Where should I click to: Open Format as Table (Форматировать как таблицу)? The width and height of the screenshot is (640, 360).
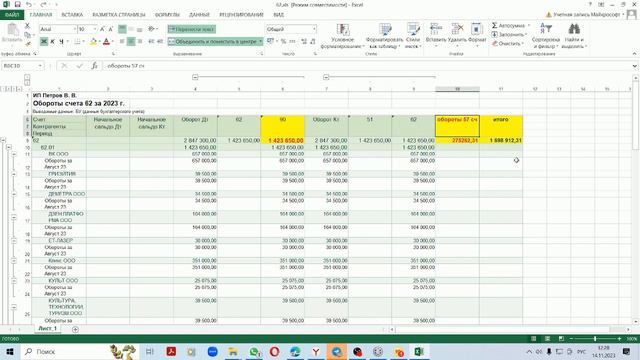(x=384, y=36)
